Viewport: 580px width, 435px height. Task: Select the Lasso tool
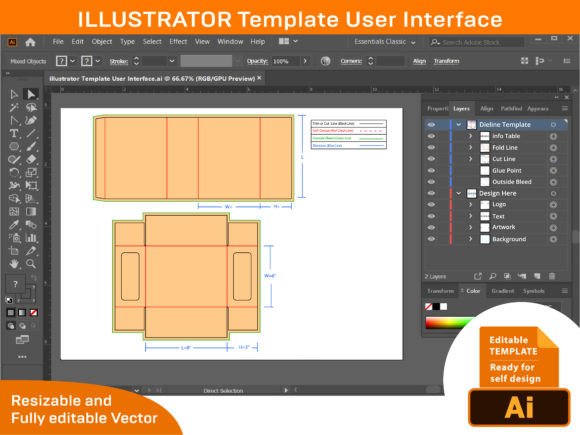pyautogui.click(x=31, y=108)
